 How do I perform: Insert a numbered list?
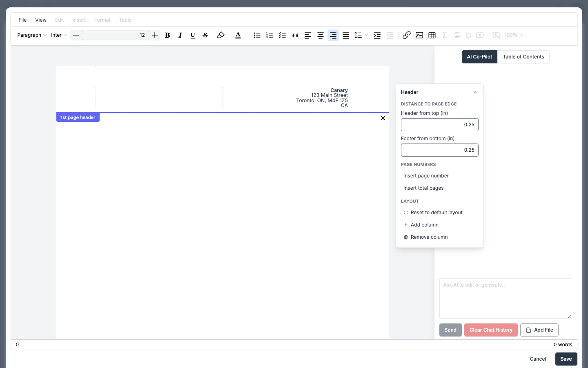[269, 35]
